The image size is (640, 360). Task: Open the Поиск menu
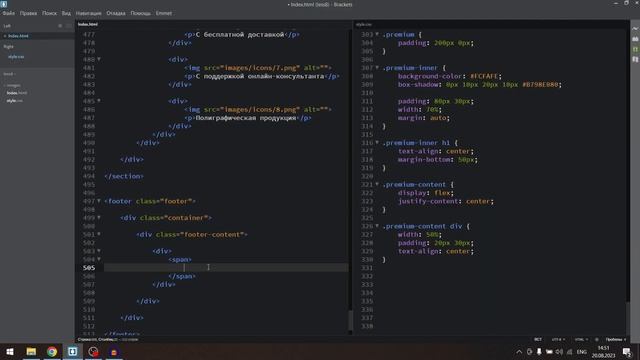(x=49, y=13)
